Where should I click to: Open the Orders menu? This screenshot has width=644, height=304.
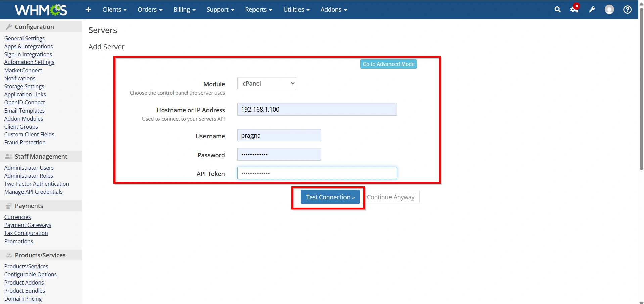(150, 10)
